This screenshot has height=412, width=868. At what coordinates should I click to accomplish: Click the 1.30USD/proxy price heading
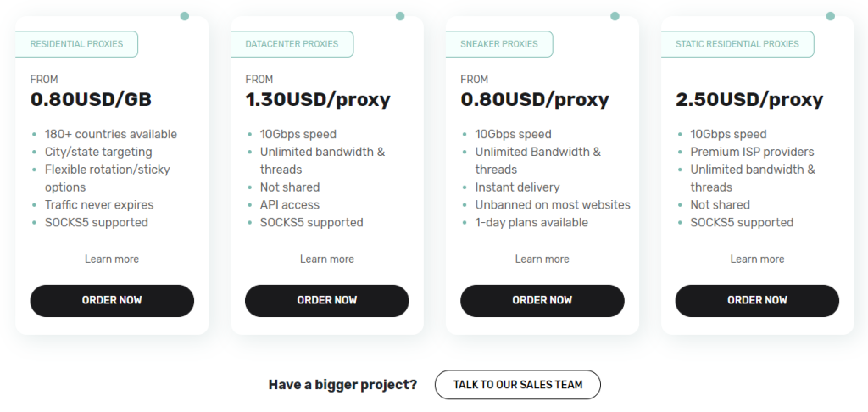pos(318,100)
